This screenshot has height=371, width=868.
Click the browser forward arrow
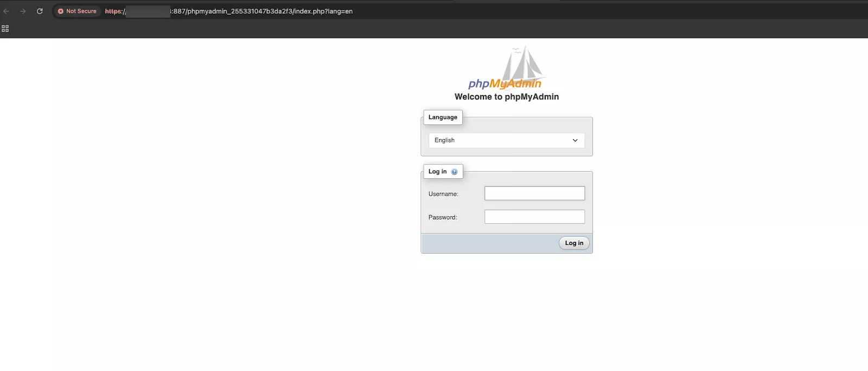coord(23,11)
